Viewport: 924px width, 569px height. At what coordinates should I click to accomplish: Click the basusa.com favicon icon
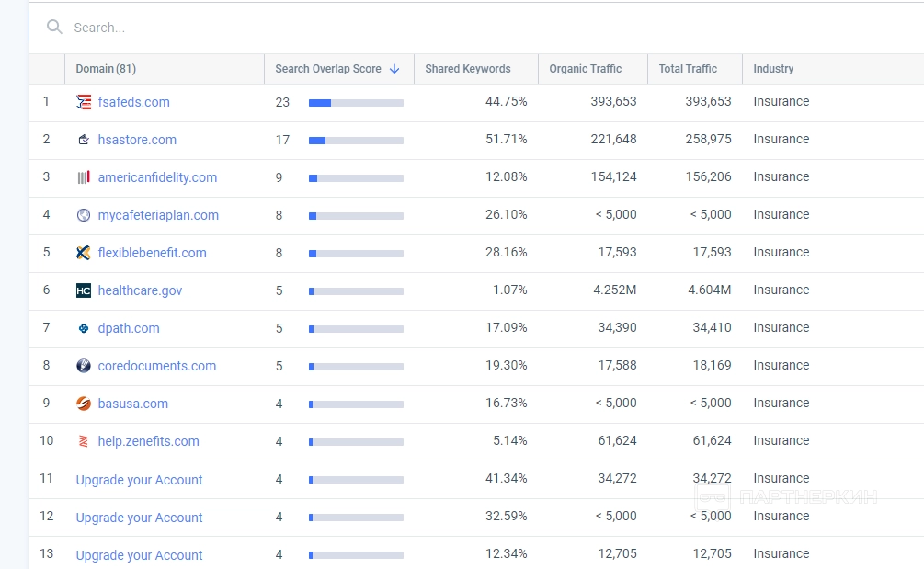84,404
